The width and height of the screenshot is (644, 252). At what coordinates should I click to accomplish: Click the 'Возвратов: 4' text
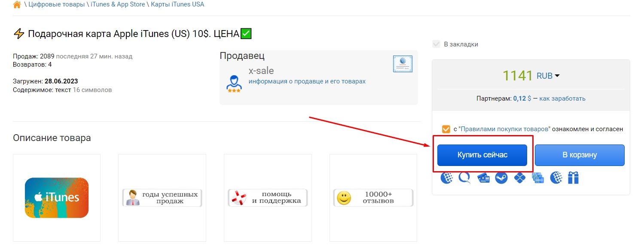(32, 65)
